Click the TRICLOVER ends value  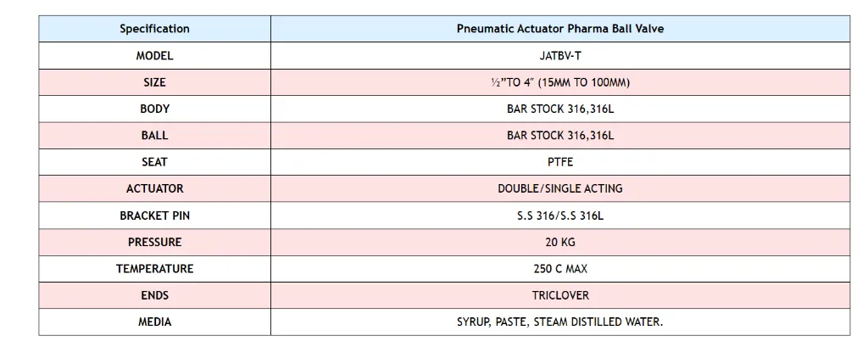pyautogui.click(x=559, y=295)
